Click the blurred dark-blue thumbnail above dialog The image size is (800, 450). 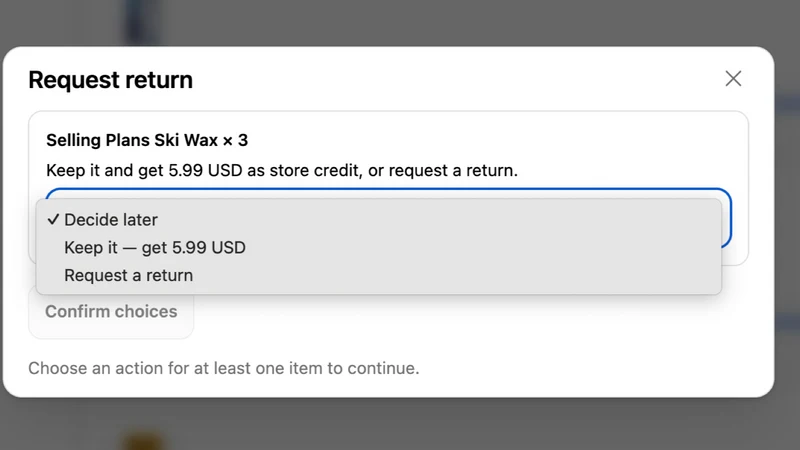142,23
